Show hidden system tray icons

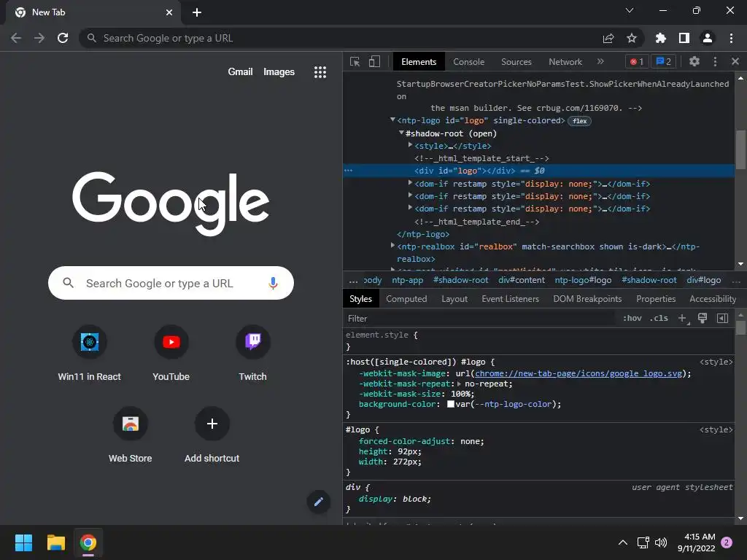pos(623,542)
